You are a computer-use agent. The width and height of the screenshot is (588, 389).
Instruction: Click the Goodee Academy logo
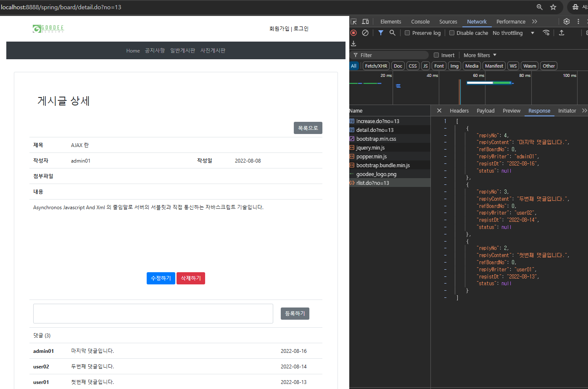(x=48, y=29)
